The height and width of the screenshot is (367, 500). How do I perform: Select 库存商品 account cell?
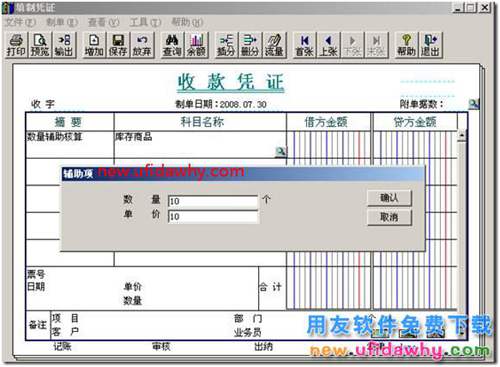[200, 144]
